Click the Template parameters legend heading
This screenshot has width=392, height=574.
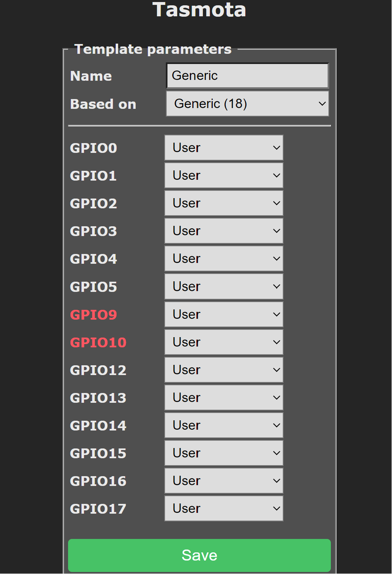tap(153, 49)
